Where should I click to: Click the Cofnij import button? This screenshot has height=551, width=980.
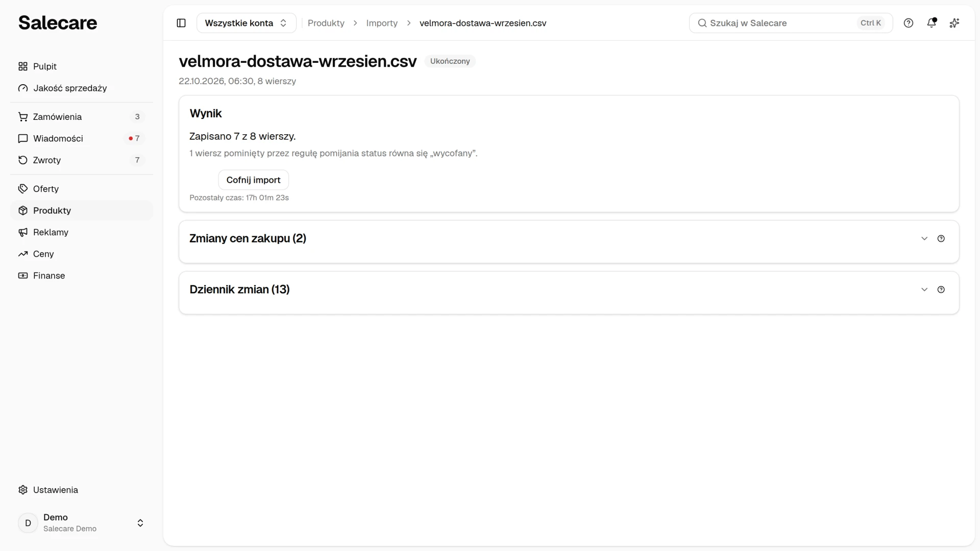pos(253,180)
